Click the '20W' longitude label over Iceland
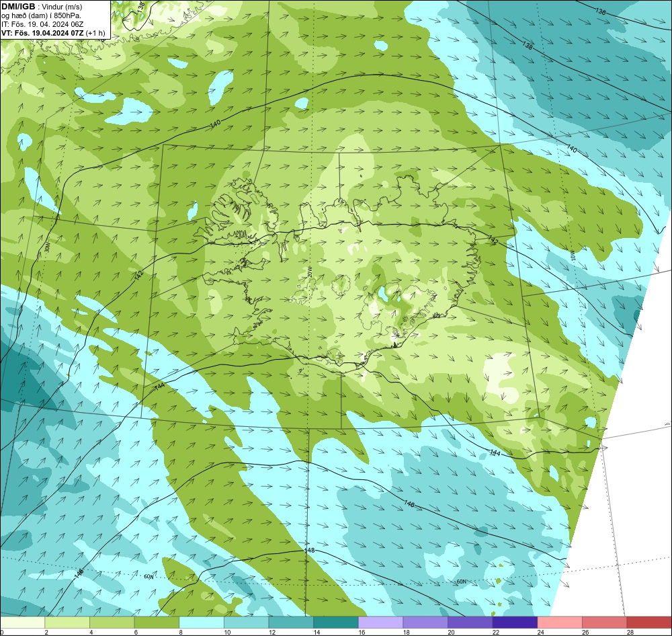The height and width of the screenshot is (636, 672). [x=310, y=271]
